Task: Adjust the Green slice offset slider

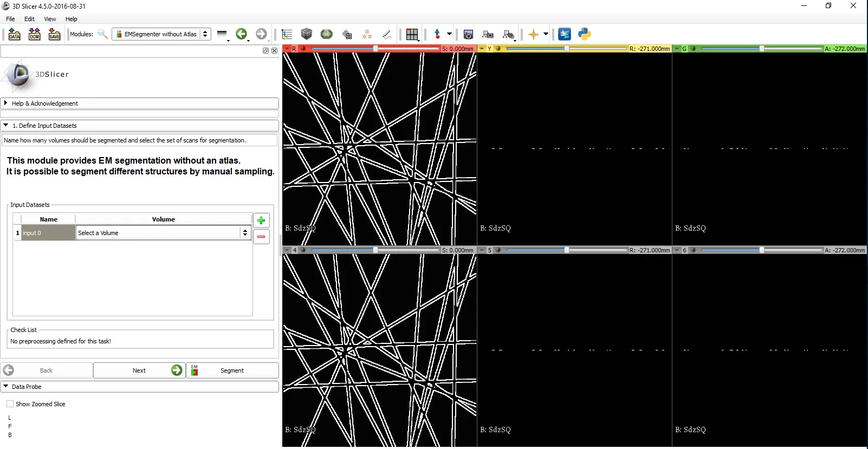Action: [x=761, y=49]
